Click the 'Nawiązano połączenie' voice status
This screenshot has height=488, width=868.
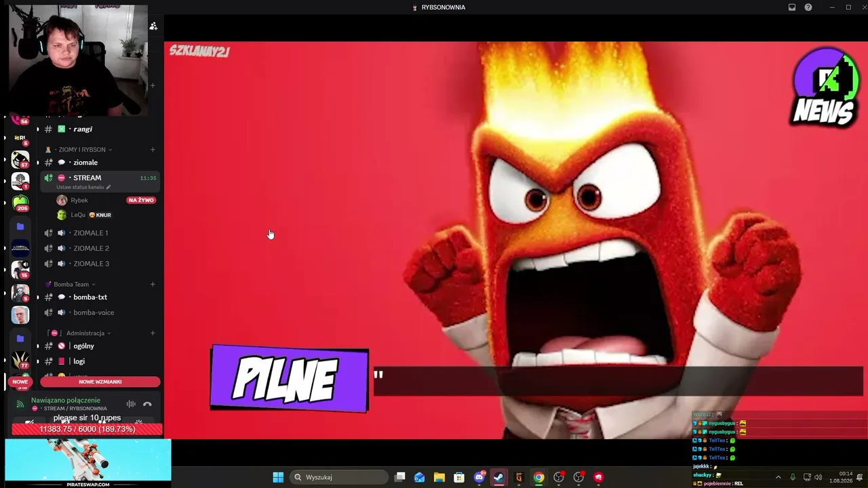[x=66, y=401]
